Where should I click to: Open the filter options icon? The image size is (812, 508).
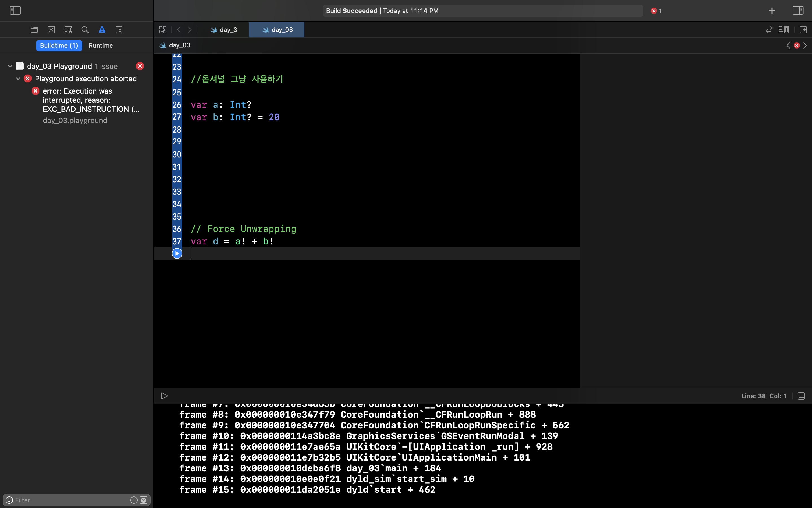point(9,500)
